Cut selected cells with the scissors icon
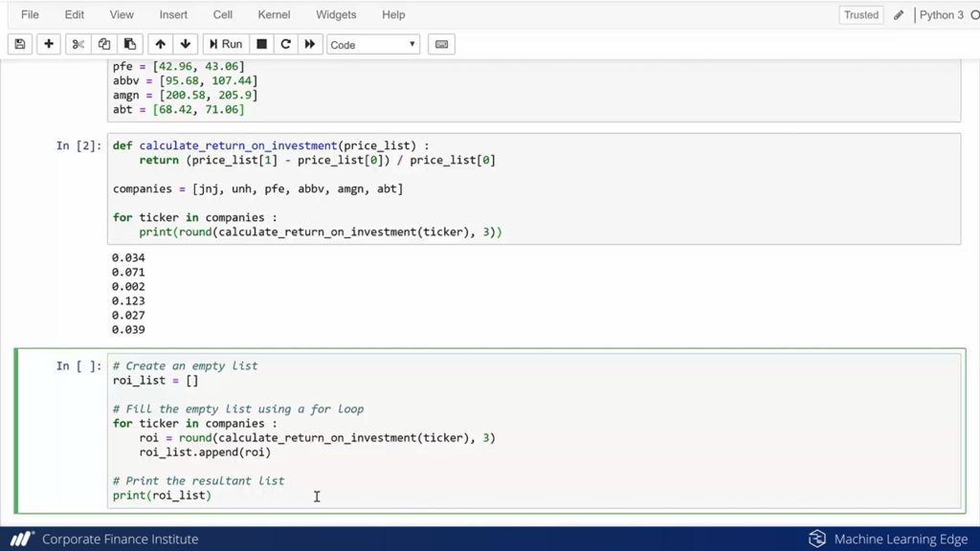980x551 pixels. pyautogui.click(x=78, y=44)
